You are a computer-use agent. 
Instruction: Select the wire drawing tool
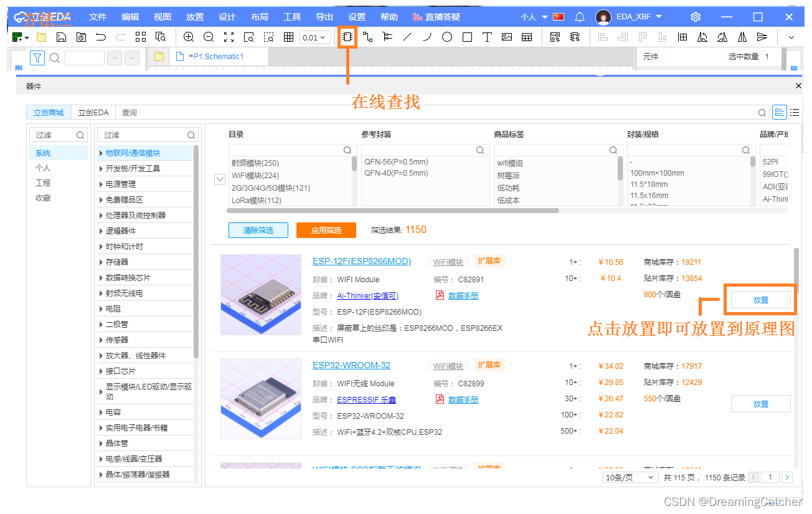coord(367,37)
